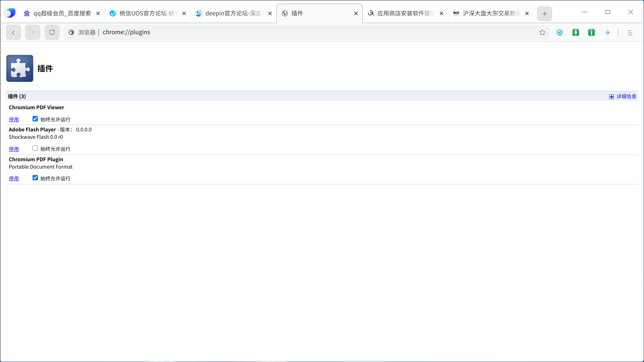Click the teal chevron extension dropdown icon
Screen dimensions: 644x362
[x=607, y=32]
